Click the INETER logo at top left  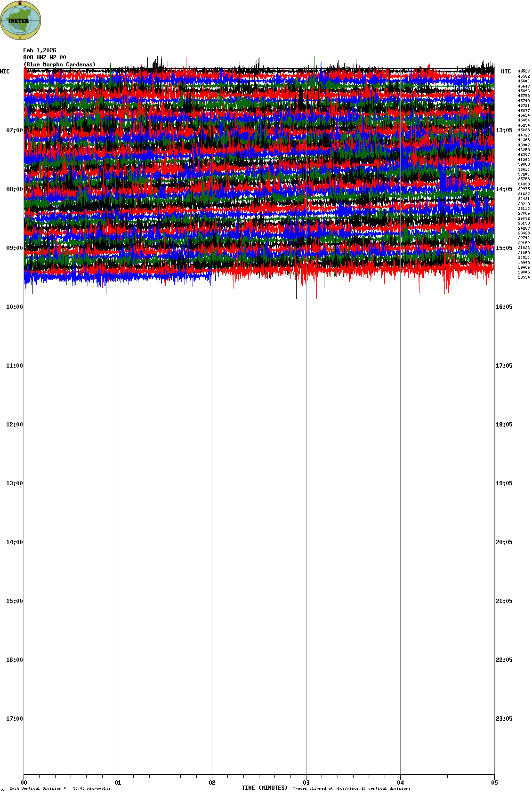point(21,20)
